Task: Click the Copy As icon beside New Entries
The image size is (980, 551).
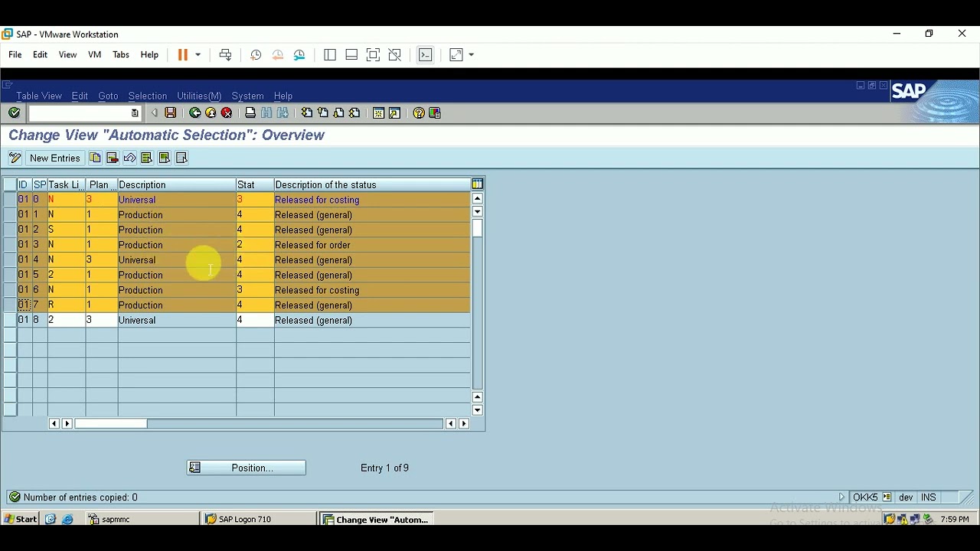Action: (95, 158)
